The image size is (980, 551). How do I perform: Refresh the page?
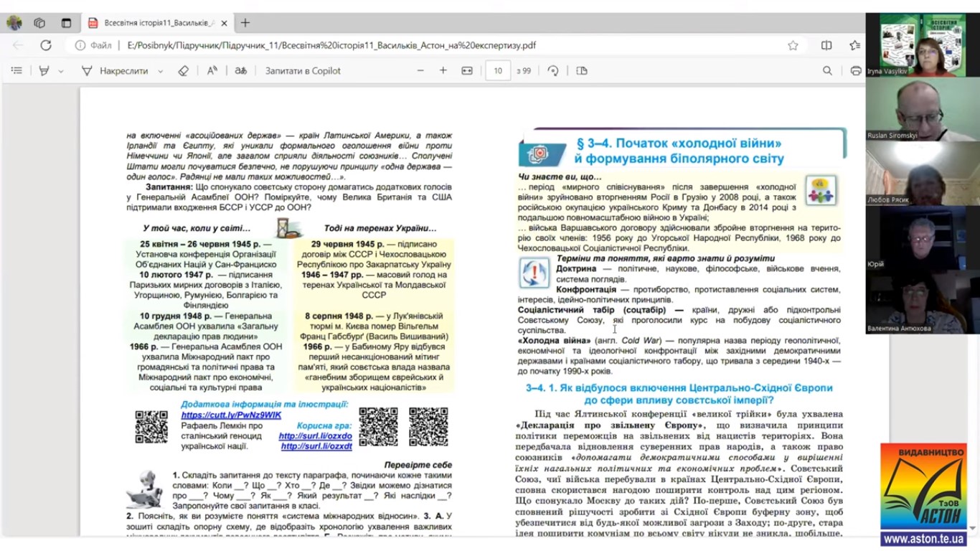[46, 45]
